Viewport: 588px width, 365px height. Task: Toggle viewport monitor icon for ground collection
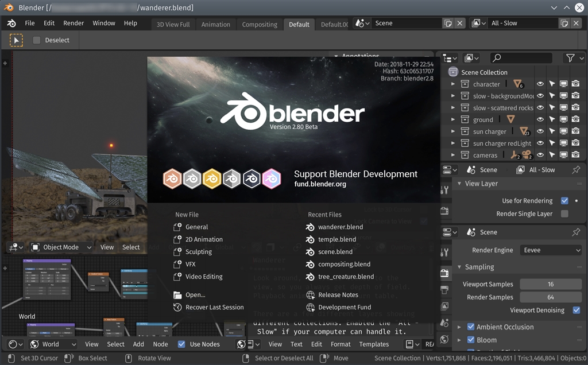564,119
